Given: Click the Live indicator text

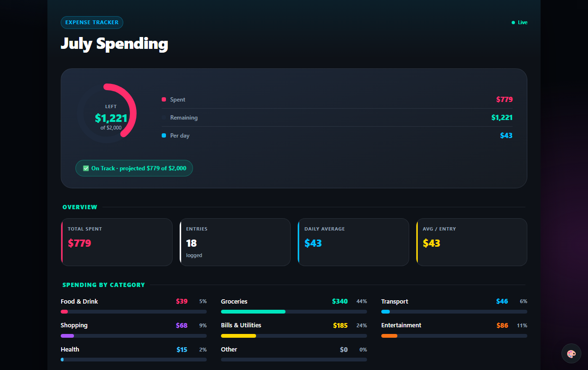Looking at the screenshot, I should tap(523, 22).
